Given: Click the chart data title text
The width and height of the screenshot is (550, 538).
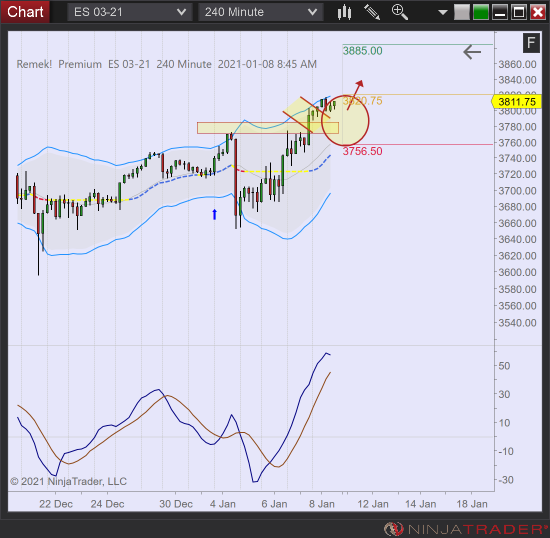Looking at the screenshot, I should click(x=167, y=64).
